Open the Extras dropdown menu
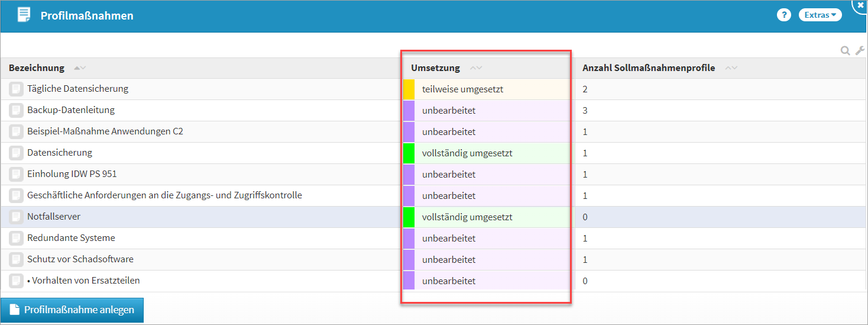Image resolution: width=868 pixels, height=325 pixels. 820,15
